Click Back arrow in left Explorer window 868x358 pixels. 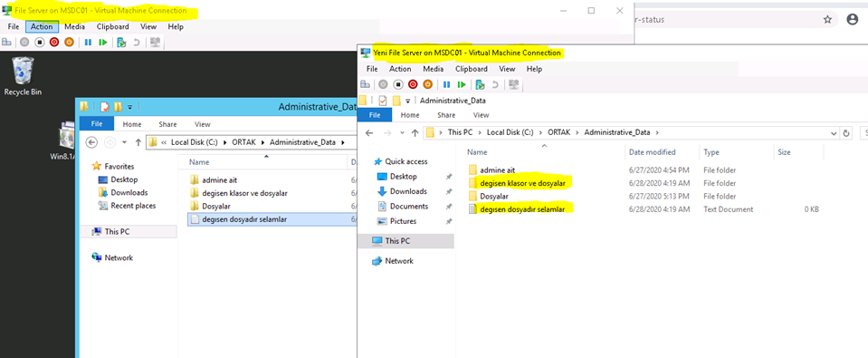[x=92, y=142]
